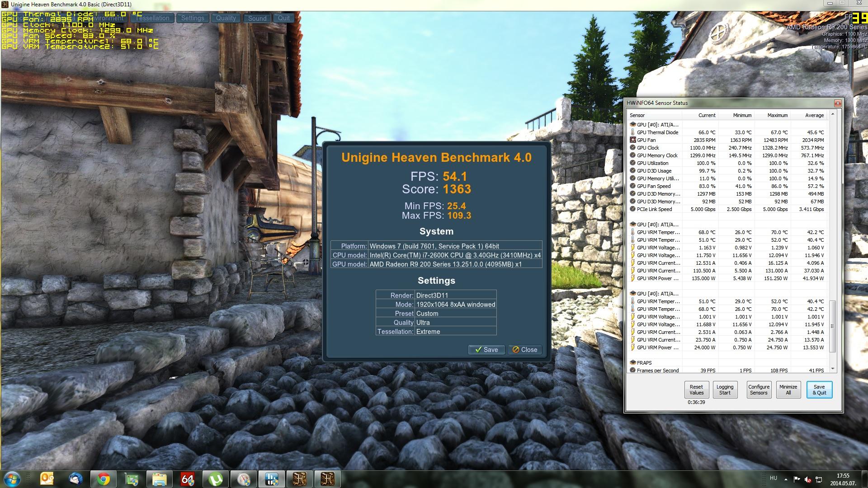Click the Sensor column header
The height and width of the screenshot is (488, 868).
[x=656, y=115]
